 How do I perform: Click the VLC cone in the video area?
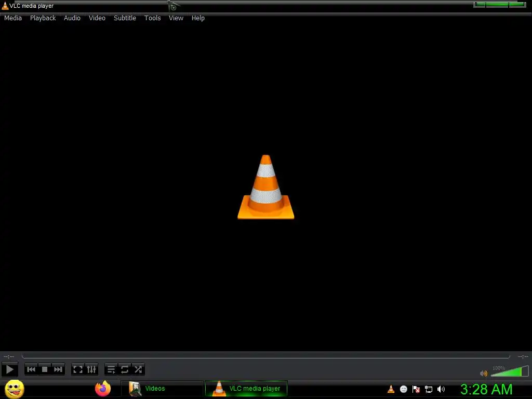265,187
